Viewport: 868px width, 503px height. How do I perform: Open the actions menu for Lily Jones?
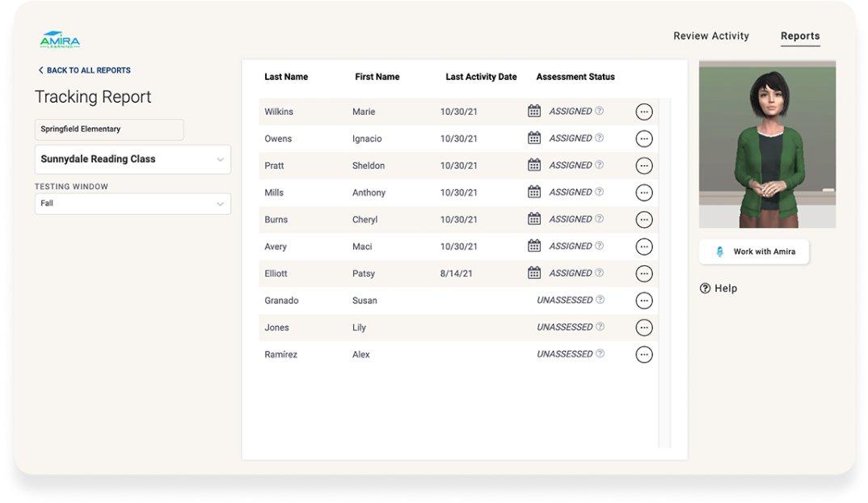(x=643, y=327)
